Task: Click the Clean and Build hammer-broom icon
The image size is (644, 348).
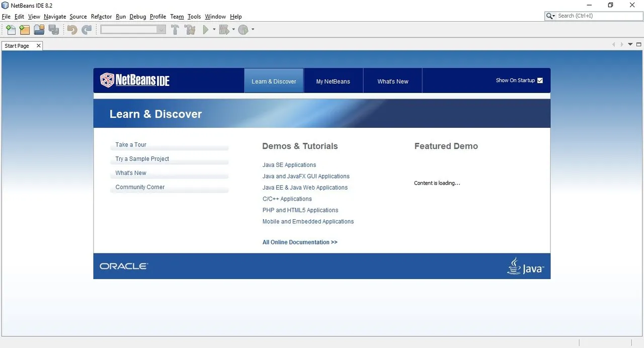Action: pos(190,30)
